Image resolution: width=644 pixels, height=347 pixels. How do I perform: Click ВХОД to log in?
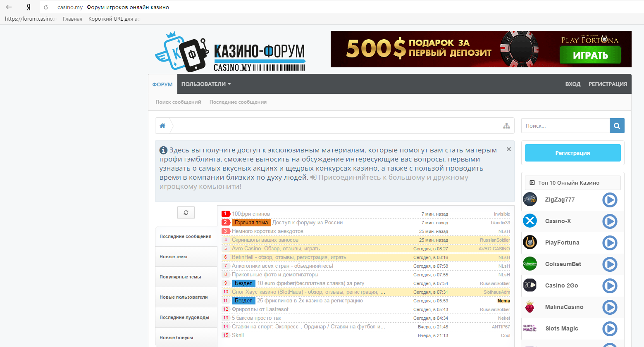point(573,84)
